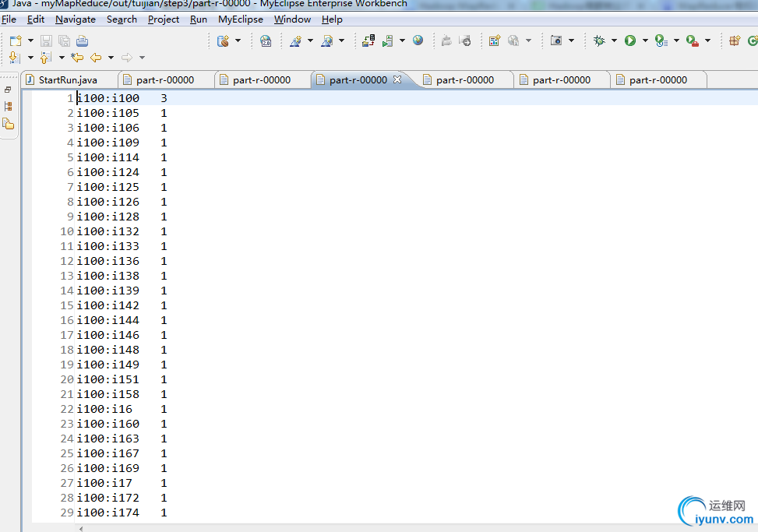This screenshot has height=532, width=758.
Task: Click the green bug Debug icon
Action: click(599, 41)
